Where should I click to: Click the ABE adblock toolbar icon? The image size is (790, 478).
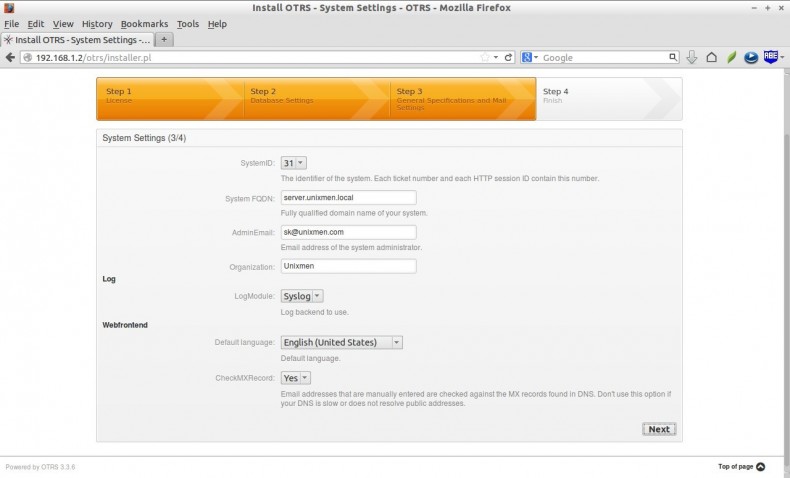(770, 56)
